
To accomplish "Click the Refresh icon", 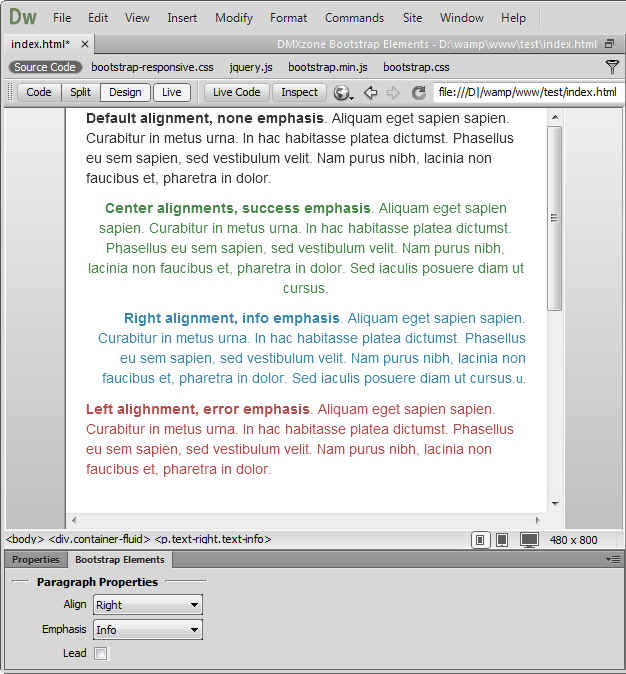I will pos(418,92).
